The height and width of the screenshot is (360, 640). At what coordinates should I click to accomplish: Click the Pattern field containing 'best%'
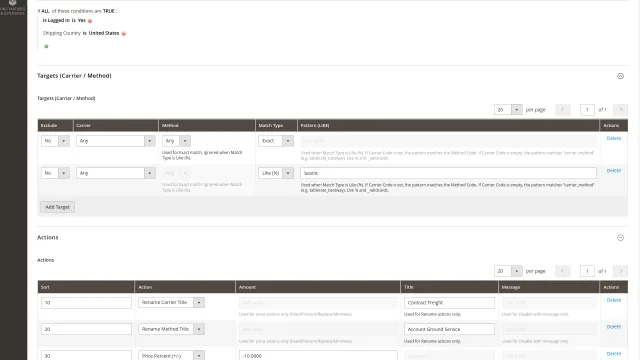pyautogui.click(x=448, y=173)
